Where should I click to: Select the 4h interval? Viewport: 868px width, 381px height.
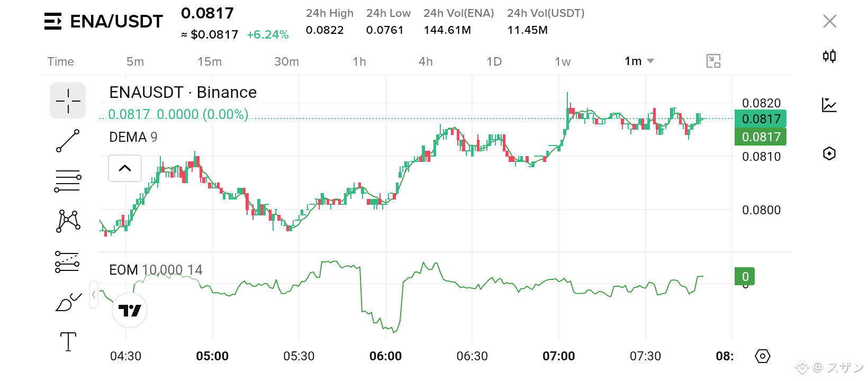tap(426, 61)
